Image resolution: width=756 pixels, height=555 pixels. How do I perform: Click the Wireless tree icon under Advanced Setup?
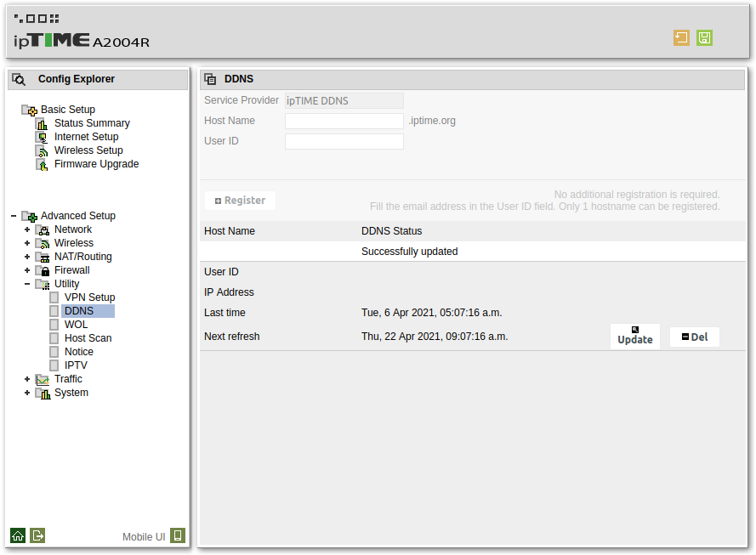click(43, 243)
